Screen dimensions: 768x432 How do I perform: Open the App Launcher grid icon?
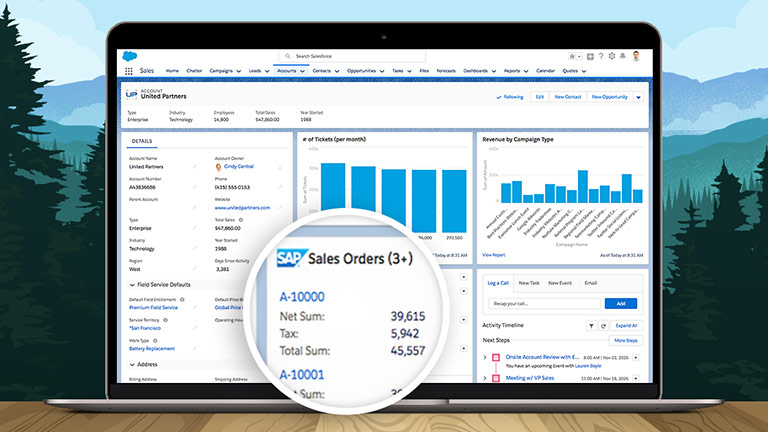point(129,71)
